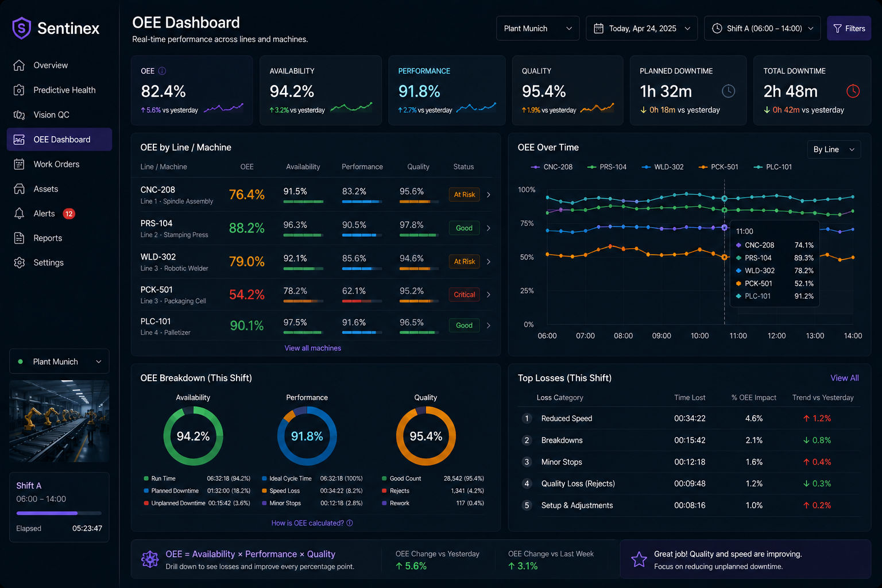Click the Quality 95.4% donut chart

coord(426,436)
